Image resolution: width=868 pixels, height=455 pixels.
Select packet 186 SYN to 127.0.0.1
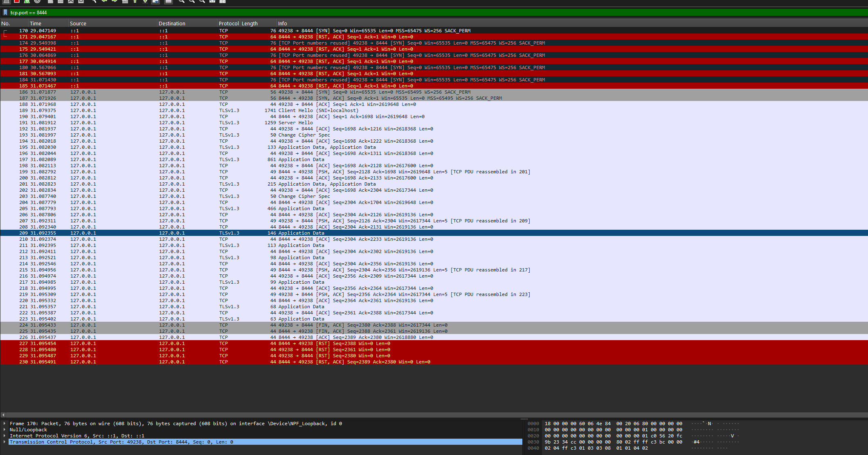coord(434,92)
